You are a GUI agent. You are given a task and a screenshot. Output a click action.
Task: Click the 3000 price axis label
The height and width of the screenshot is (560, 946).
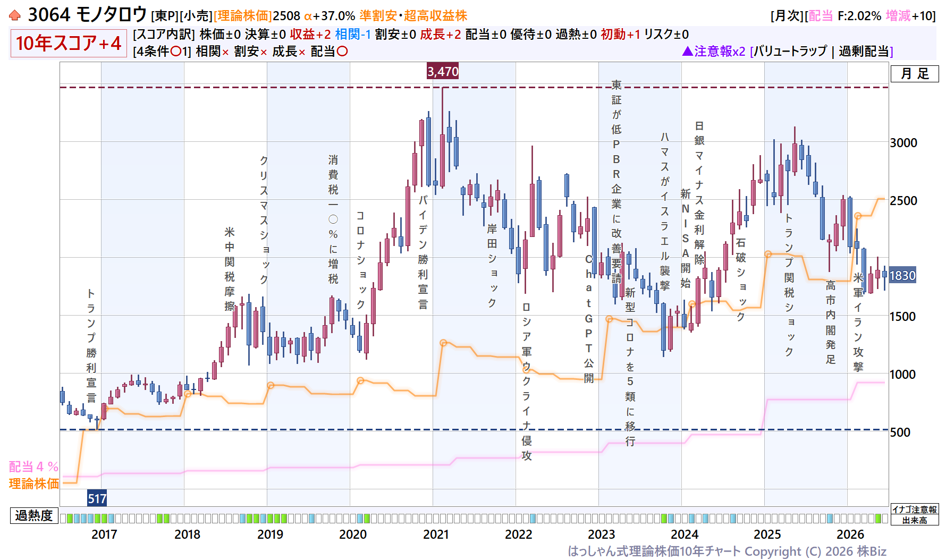[x=903, y=142]
